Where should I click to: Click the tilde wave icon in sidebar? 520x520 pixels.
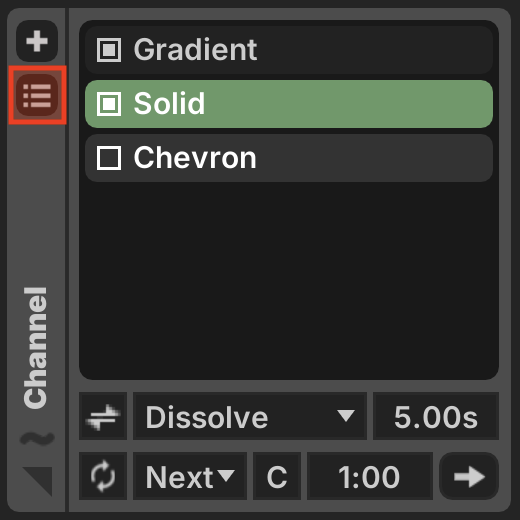(x=37, y=438)
